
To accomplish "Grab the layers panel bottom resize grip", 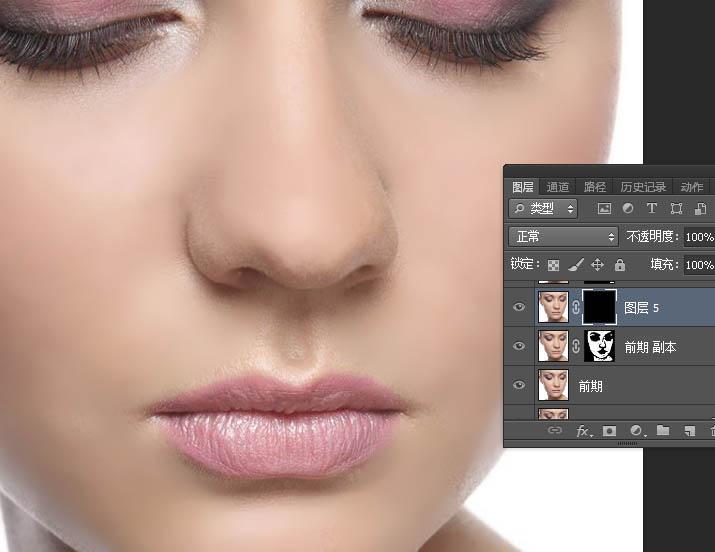I will (x=627, y=443).
